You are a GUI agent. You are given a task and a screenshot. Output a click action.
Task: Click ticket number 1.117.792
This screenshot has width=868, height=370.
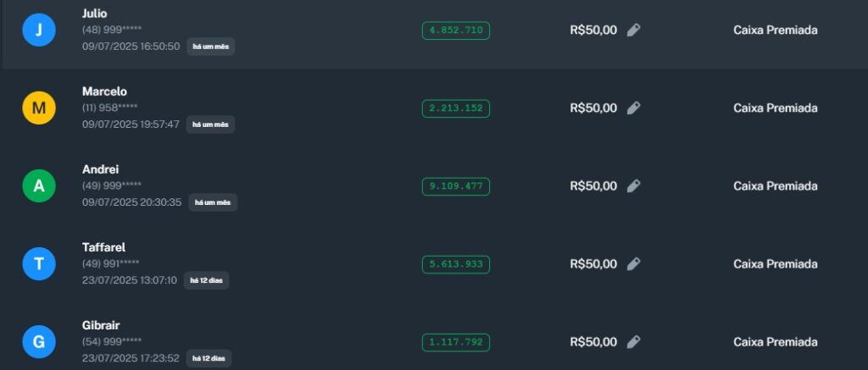click(x=456, y=342)
